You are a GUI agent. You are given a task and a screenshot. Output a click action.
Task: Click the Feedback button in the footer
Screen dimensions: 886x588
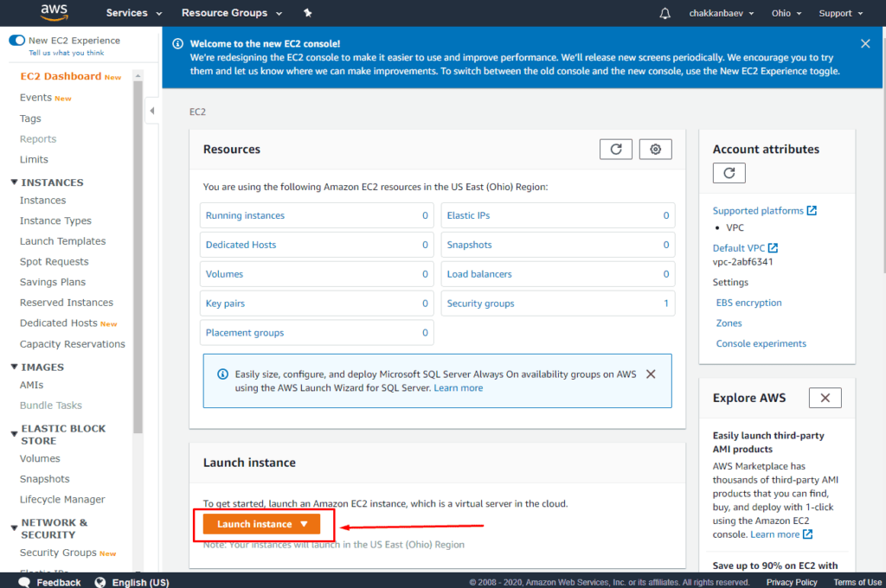click(49, 582)
